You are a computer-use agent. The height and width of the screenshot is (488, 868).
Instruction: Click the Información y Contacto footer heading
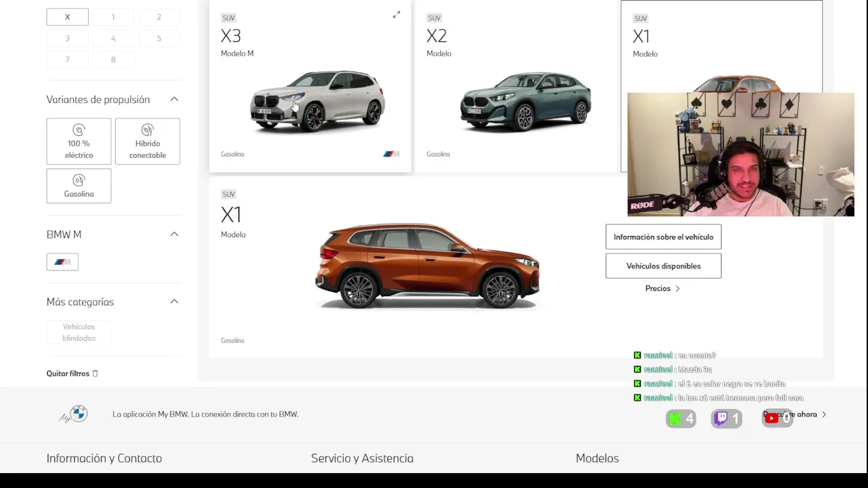(x=104, y=458)
